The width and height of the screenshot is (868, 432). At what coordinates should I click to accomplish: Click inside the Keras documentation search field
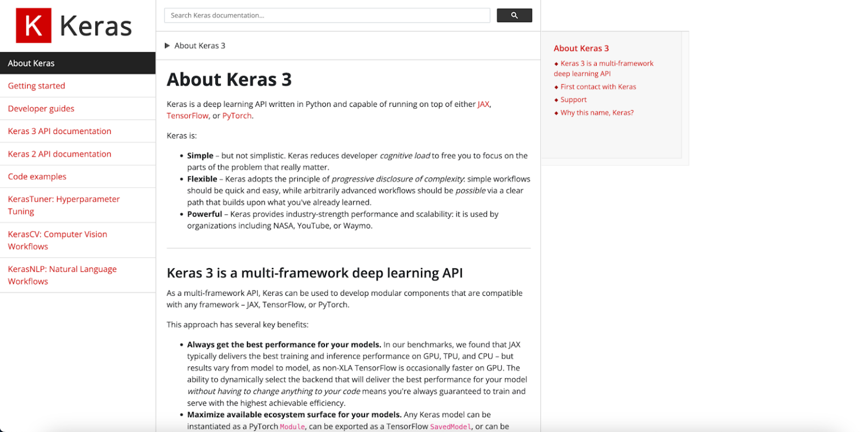point(327,15)
